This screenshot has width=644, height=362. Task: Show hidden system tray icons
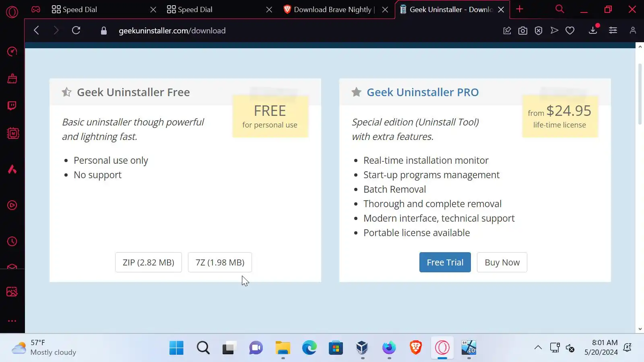point(538,348)
